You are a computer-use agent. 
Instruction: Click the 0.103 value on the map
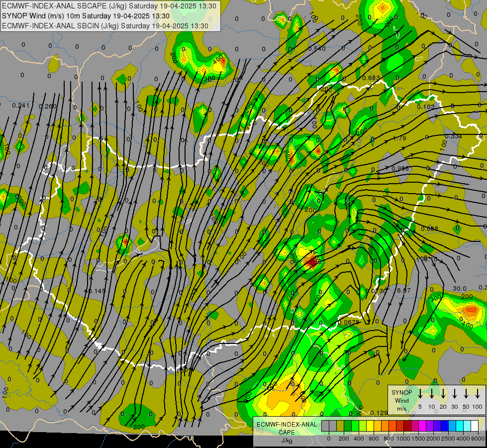click(425, 107)
